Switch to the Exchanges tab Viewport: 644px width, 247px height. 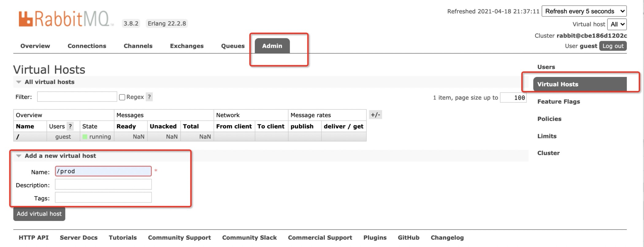point(187,46)
